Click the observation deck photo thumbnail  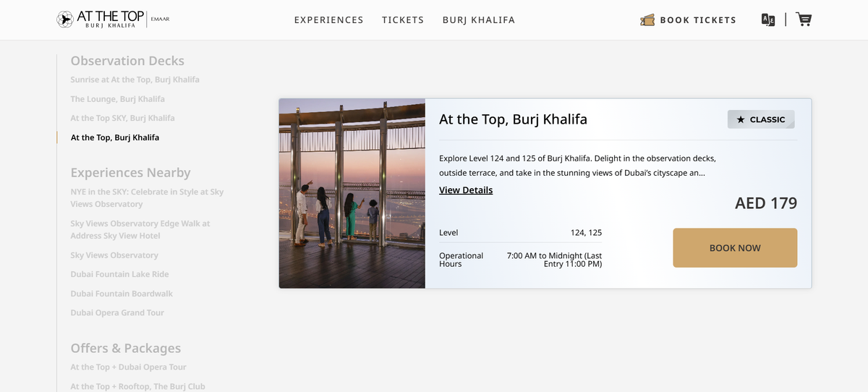click(352, 193)
